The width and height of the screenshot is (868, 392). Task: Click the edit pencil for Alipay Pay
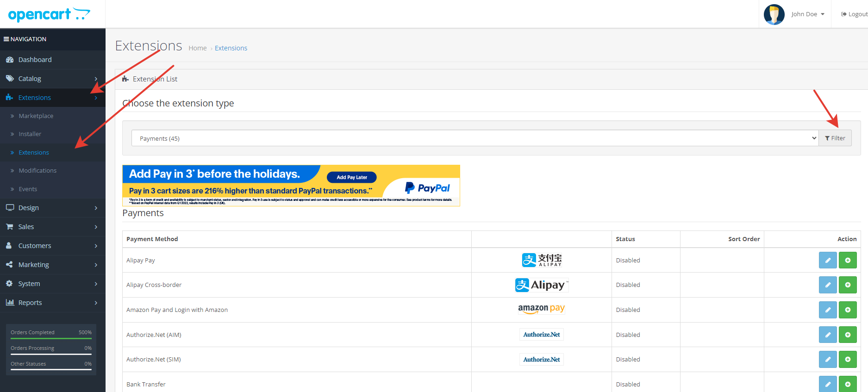(827, 260)
